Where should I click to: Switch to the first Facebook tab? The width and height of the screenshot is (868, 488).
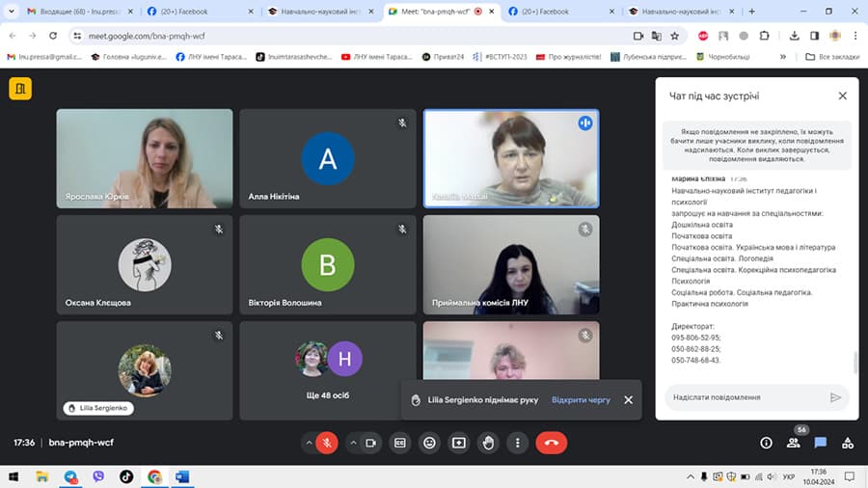[200, 11]
